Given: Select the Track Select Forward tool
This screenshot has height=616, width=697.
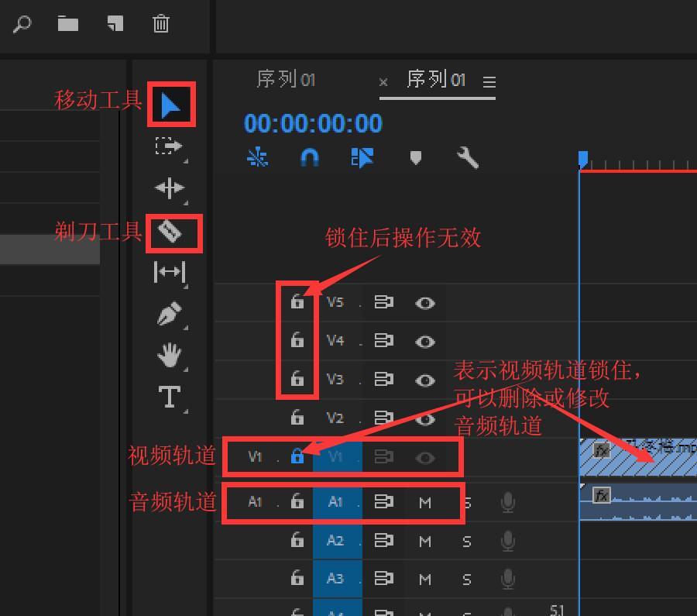Looking at the screenshot, I should pos(169,145).
